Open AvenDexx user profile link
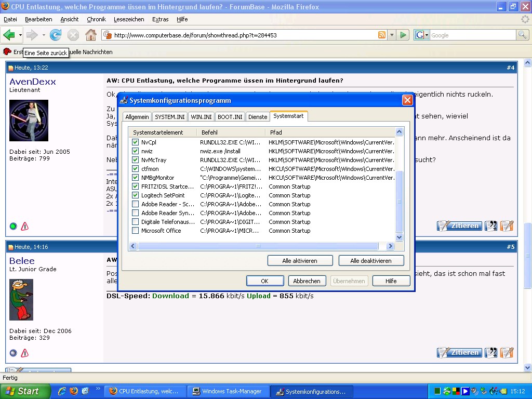This screenshot has height=399, width=532. (33, 82)
